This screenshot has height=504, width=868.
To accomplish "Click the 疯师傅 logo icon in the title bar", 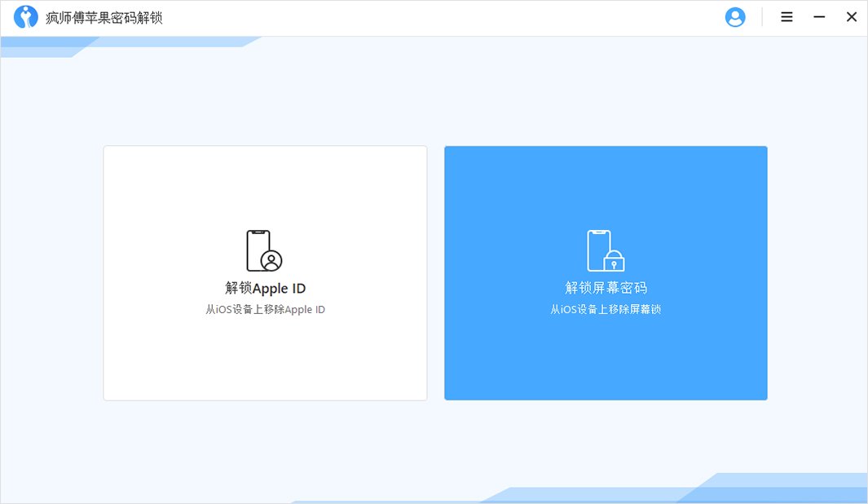I will (24, 16).
